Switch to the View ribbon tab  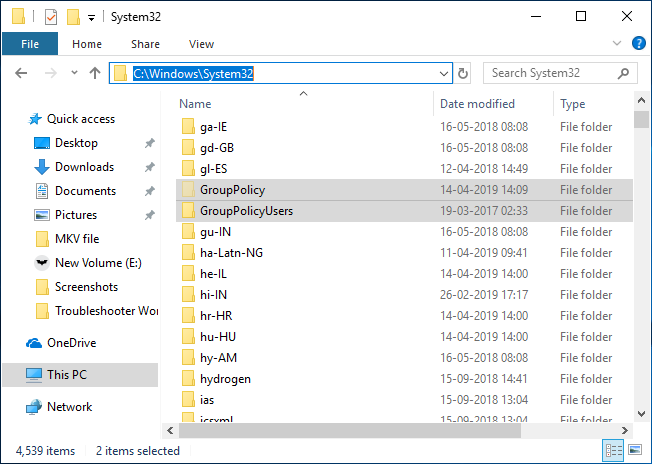[201, 44]
